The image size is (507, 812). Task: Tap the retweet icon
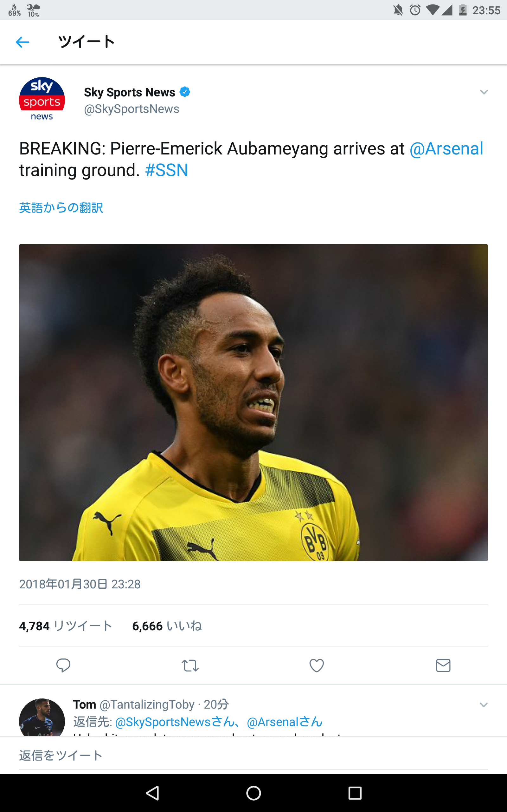(190, 665)
